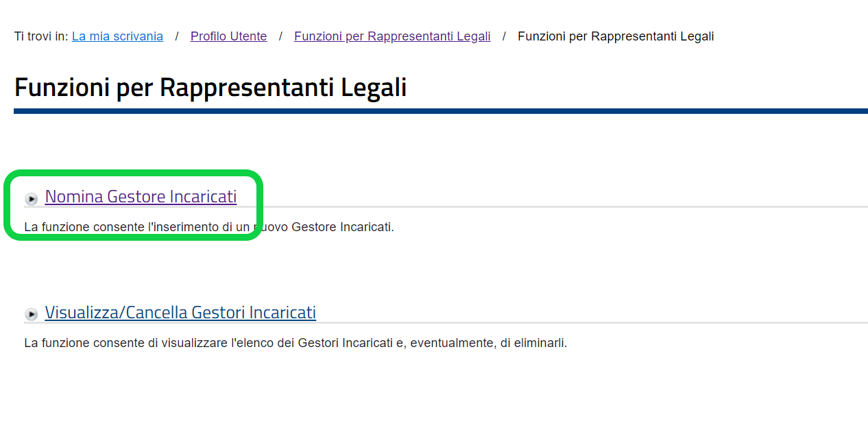Viewport: 868px width, 439px height.
Task: Click description about viewing list of Gestori Incaricati
Action: pos(296,342)
